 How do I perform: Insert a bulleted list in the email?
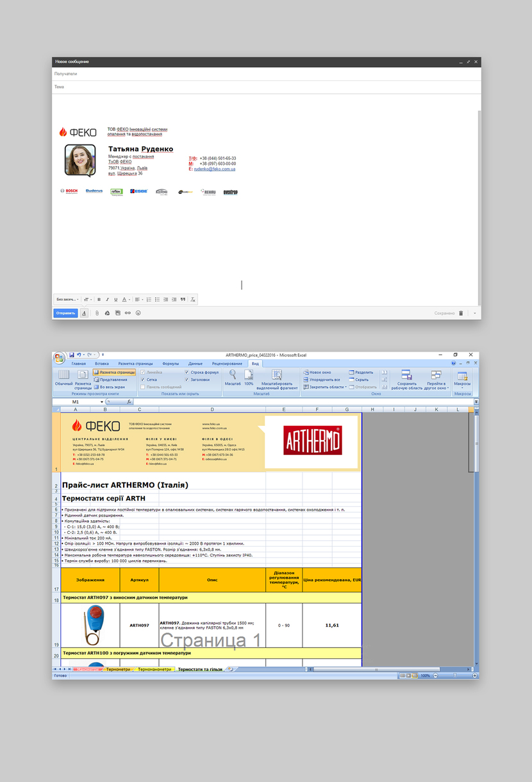[x=157, y=300]
